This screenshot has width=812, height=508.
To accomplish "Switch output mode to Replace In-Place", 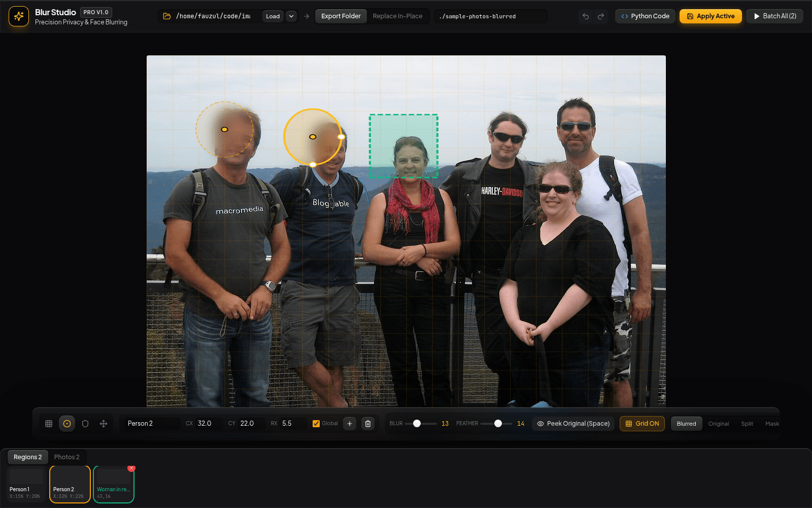I will pos(397,16).
